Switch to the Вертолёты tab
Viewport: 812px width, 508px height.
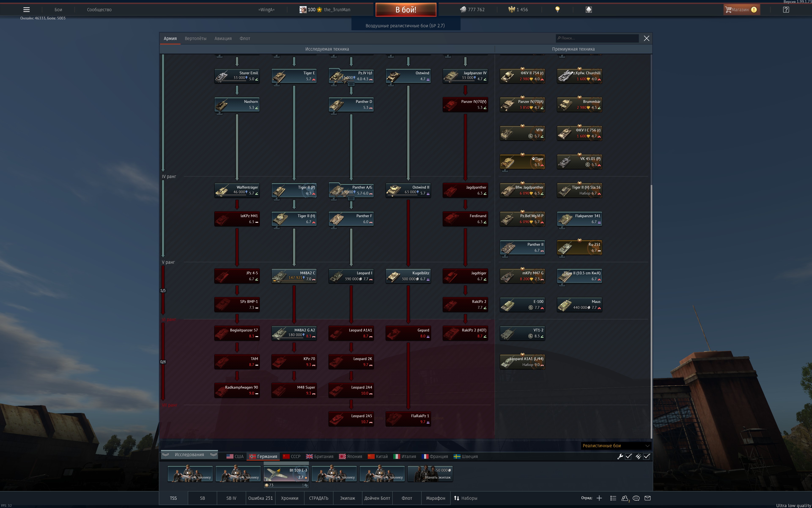click(x=195, y=38)
